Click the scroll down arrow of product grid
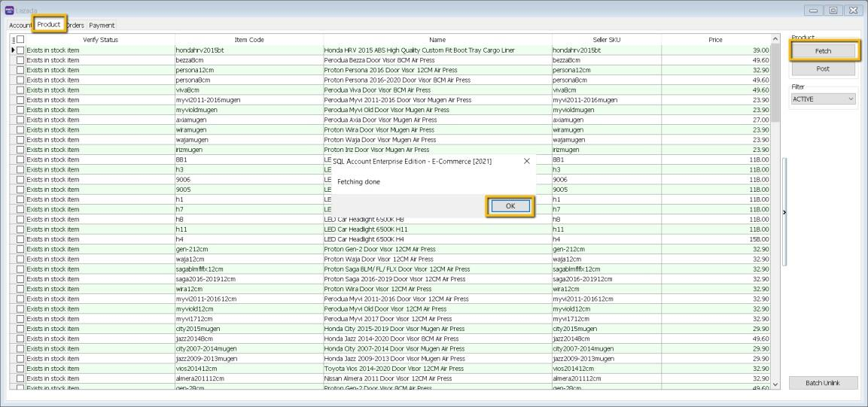This screenshot has height=407, width=868. coord(776,384)
